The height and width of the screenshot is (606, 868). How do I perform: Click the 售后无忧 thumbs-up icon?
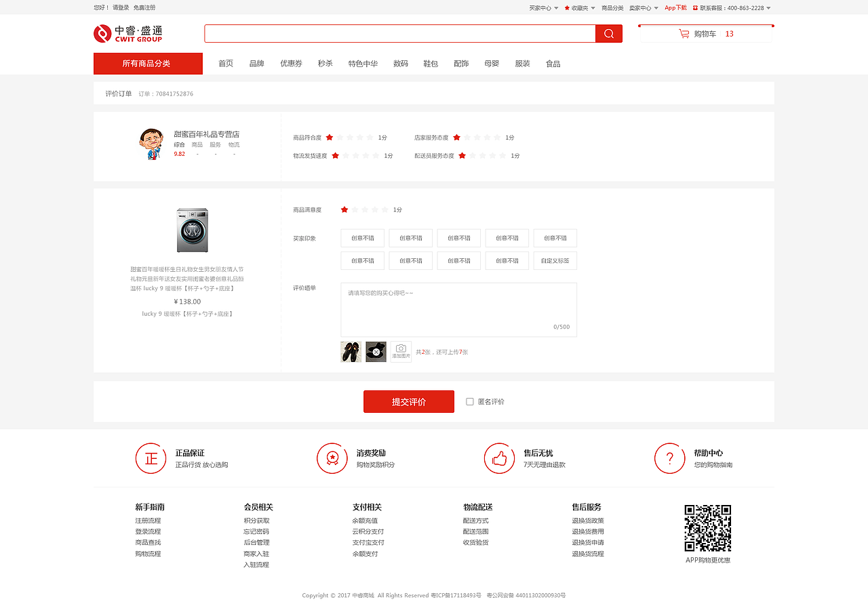[500, 459]
